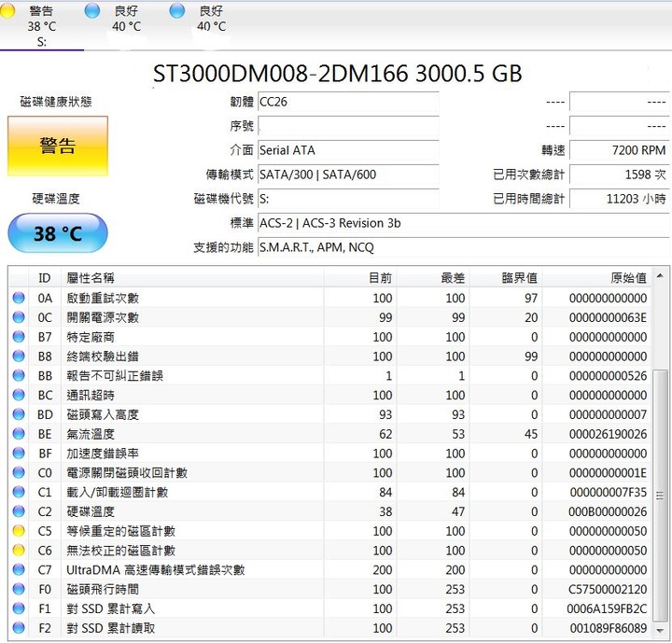
Task: Click the interface field showing Serial ATA
Action: tap(348, 150)
